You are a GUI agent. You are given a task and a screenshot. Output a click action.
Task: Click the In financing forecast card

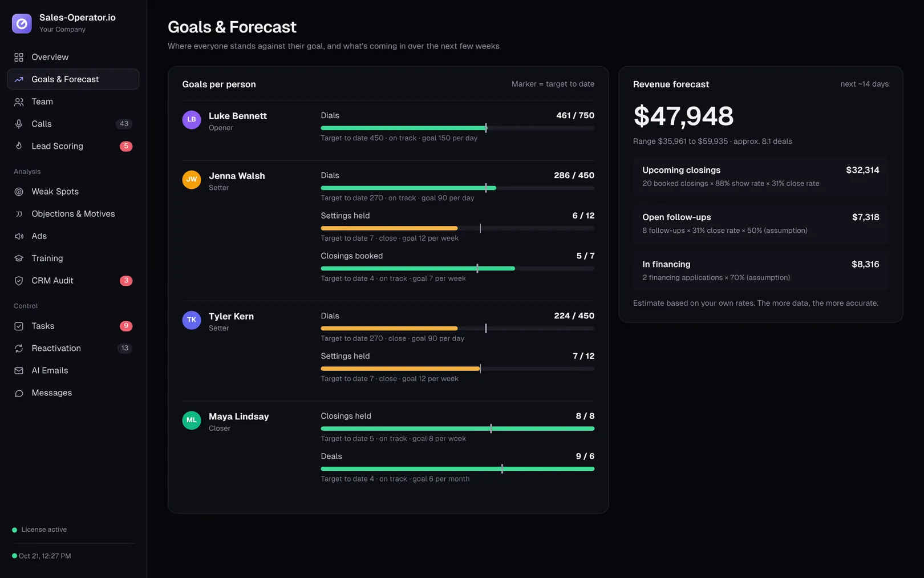761,271
